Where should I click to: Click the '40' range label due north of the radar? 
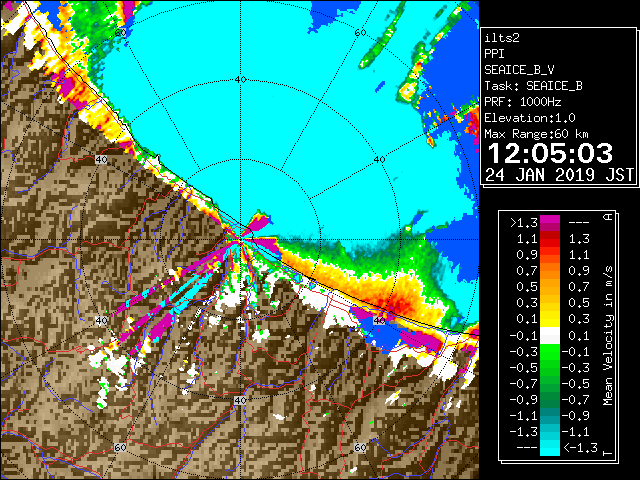tap(240, 80)
